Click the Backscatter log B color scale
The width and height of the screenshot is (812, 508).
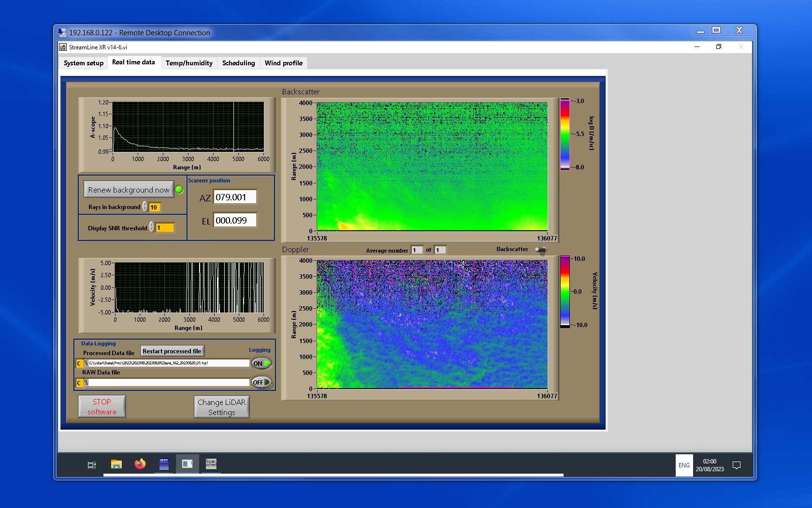pos(565,134)
